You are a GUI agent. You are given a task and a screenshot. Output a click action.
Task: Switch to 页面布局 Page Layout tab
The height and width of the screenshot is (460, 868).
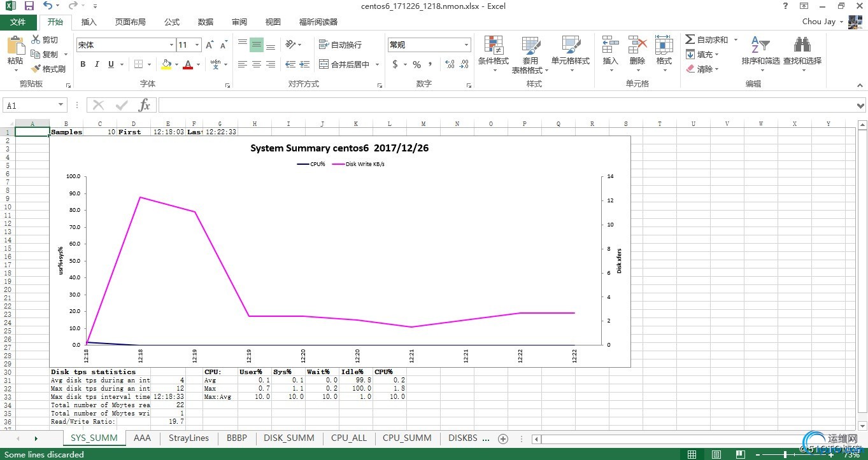point(130,22)
